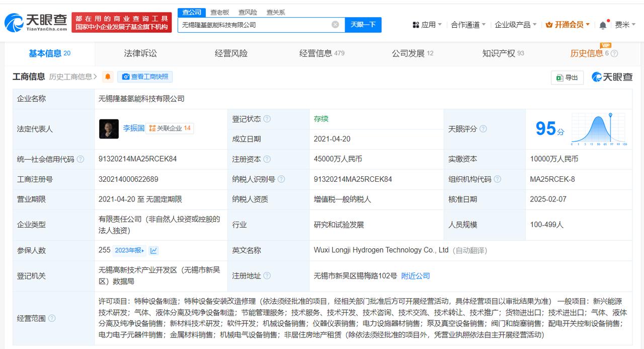644x349 pixels.
Task: Select the 查风险 search tab
Action: 248,12
